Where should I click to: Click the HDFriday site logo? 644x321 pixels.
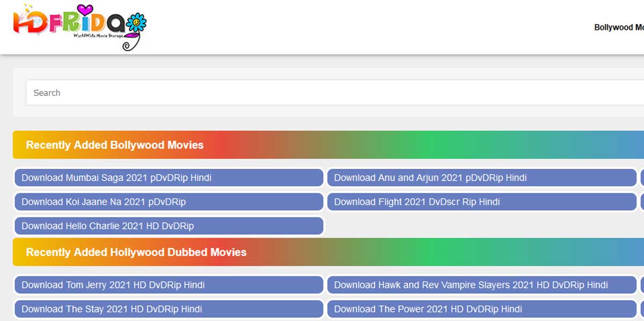point(79,27)
